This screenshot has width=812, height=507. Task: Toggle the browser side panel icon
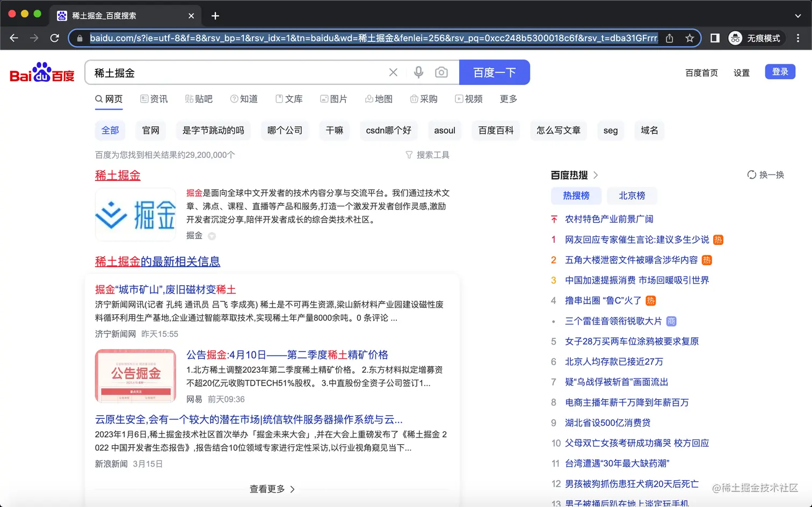pos(715,38)
